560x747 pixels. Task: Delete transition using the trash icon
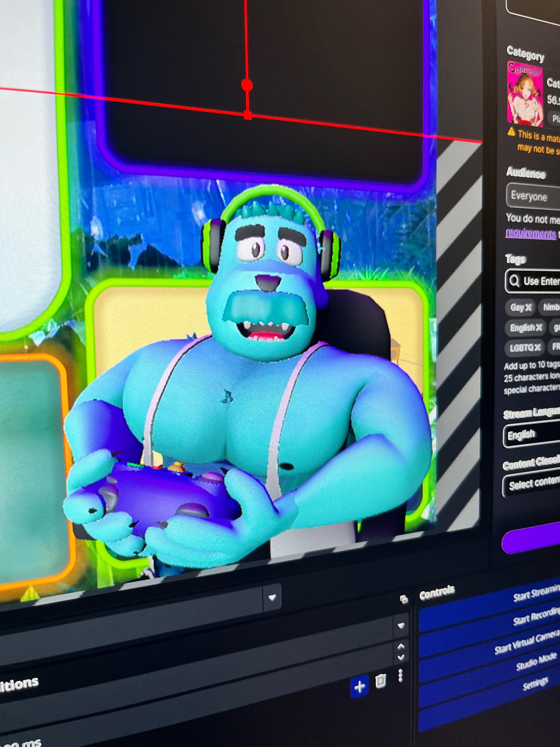tap(380, 681)
